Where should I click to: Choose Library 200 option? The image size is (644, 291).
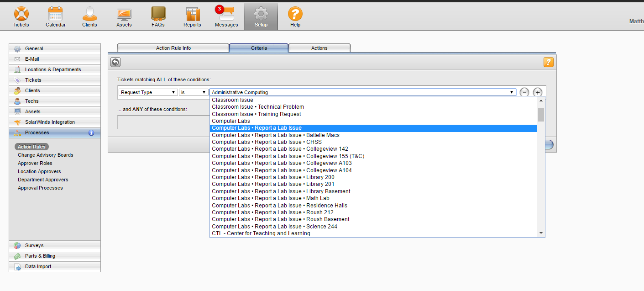373,177
